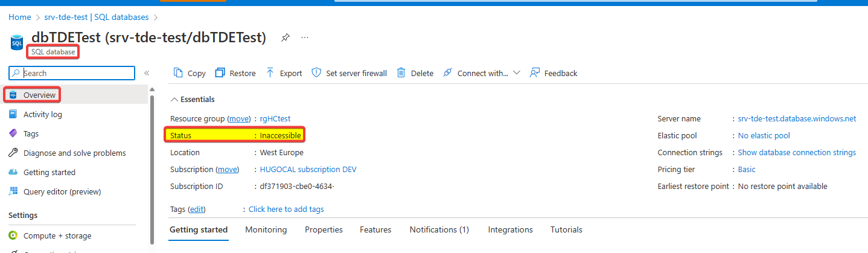Click Export button label
This screenshot has width=868, height=253.
click(291, 73)
